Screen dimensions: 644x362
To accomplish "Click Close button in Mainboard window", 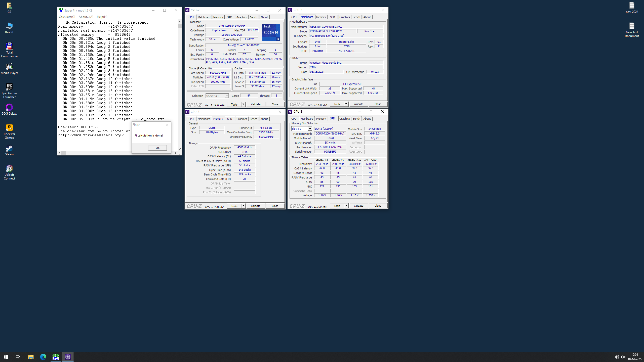I will click(x=378, y=104).
